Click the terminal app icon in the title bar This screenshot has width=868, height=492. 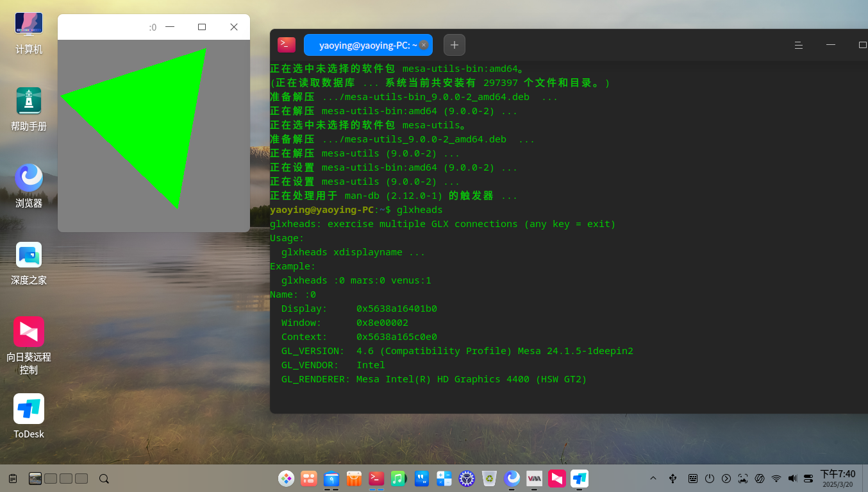(287, 45)
